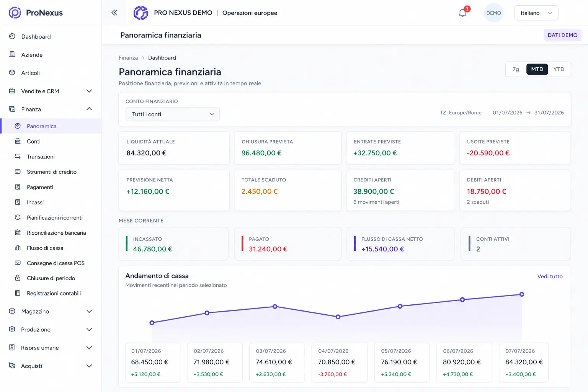
Task: Click the Pagamenti document icon
Action: pyautogui.click(x=18, y=187)
